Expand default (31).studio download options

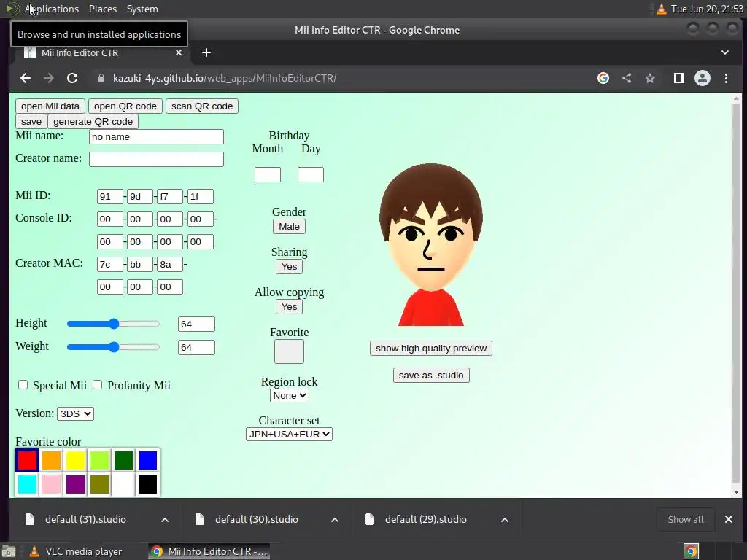tap(165, 519)
